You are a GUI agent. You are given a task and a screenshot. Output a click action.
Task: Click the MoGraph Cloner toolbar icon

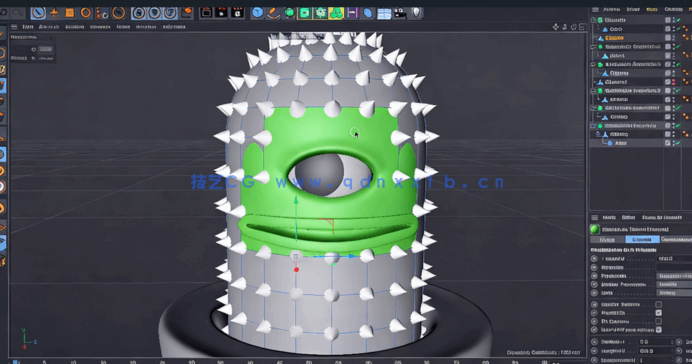[x=321, y=13]
